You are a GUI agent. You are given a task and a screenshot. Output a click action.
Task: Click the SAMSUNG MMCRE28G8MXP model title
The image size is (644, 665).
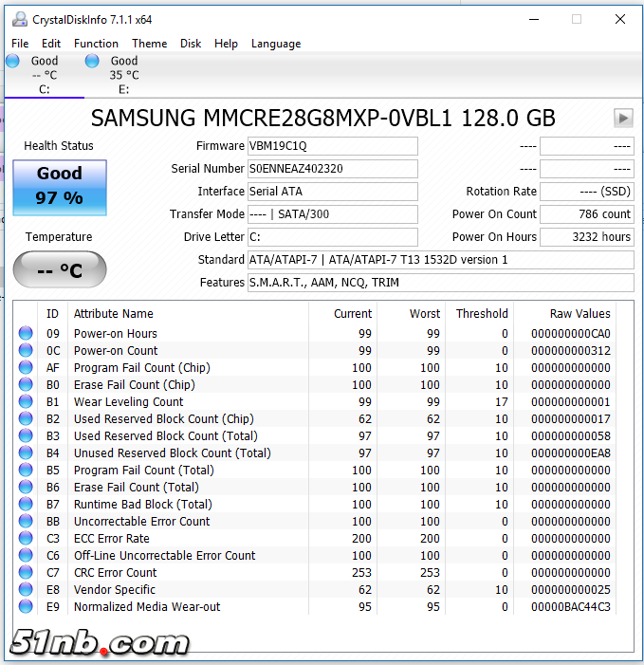click(322, 118)
